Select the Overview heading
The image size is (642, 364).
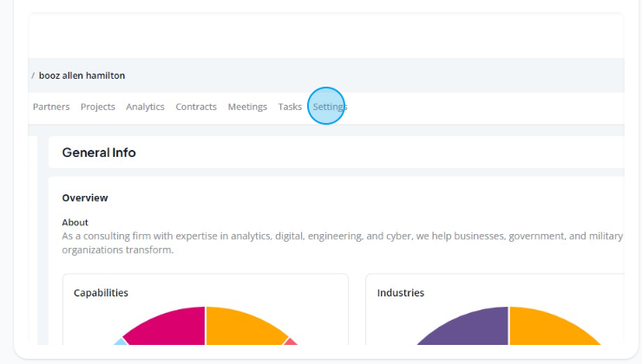pyautogui.click(x=85, y=198)
